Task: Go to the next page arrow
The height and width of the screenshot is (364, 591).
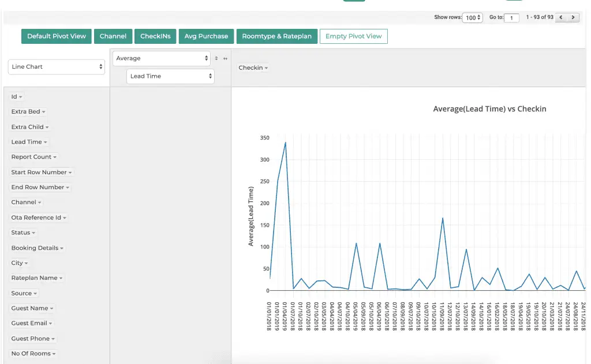Action: tap(573, 18)
